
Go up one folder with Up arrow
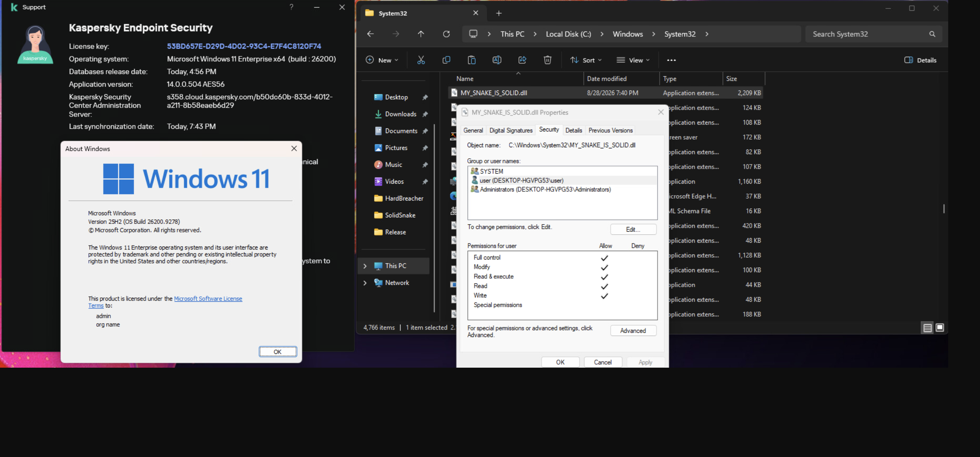point(421,34)
